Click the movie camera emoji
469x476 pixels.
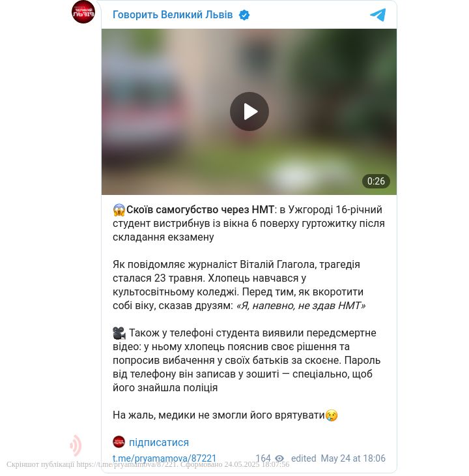pyautogui.click(x=119, y=333)
